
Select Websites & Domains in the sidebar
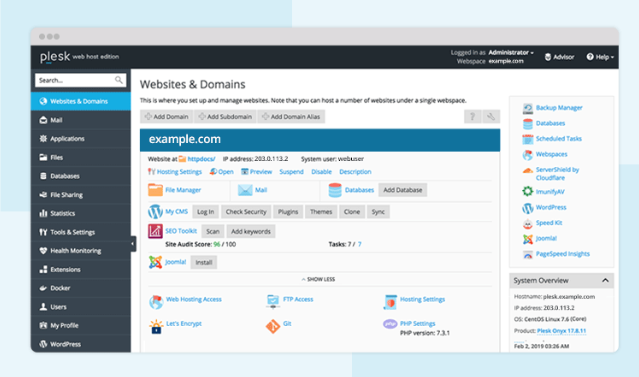[81, 101]
